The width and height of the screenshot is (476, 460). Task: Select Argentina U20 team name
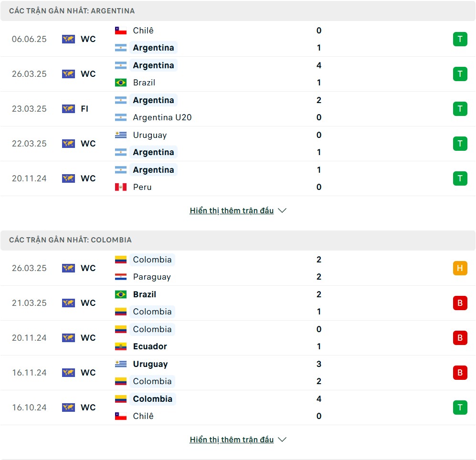coord(162,117)
